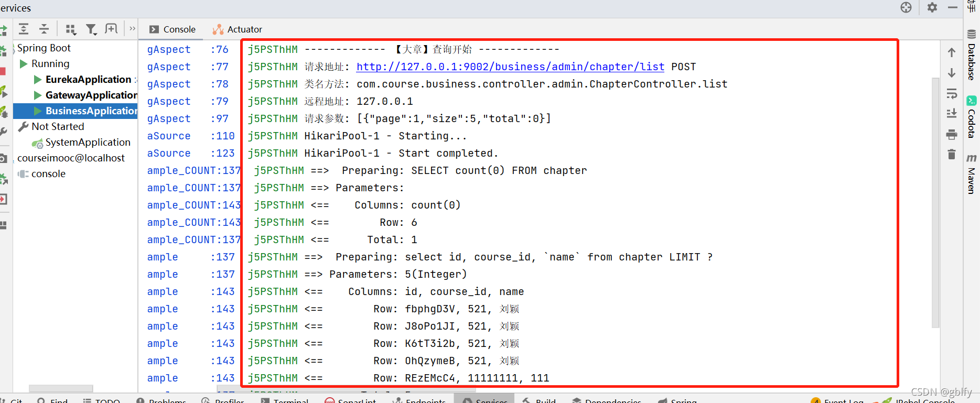Click the Print console output icon
The image size is (980, 403).
952,135
